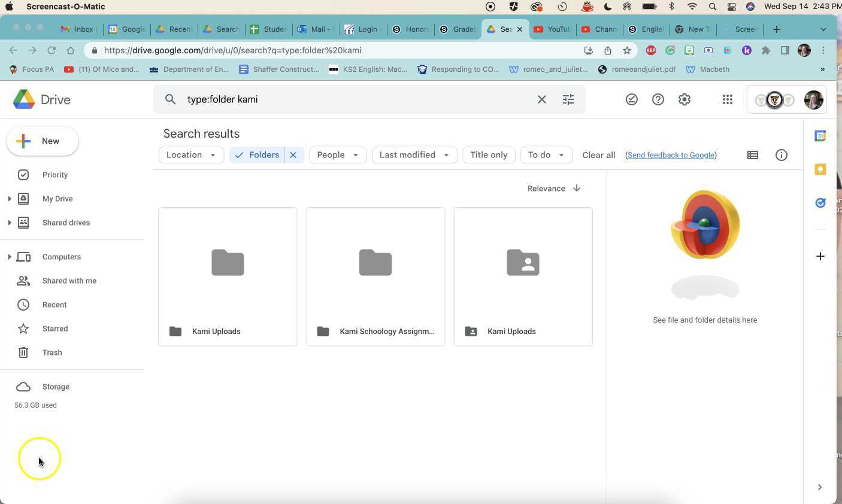842x504 pixels.
Task: Open search options filter icon
Action: pos(568,99)
